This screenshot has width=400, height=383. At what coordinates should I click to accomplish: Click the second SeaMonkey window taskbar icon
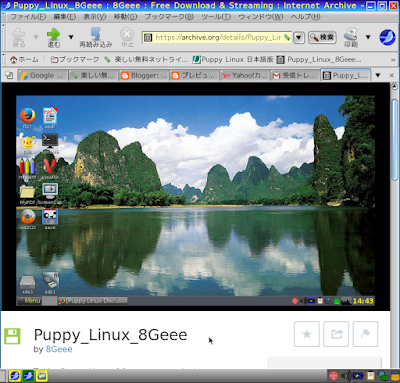pos(28,376)
